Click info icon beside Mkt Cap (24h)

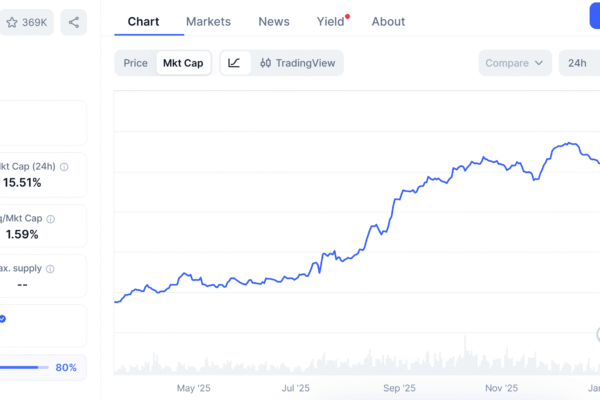pyautogui.click(x=64, y=167)
